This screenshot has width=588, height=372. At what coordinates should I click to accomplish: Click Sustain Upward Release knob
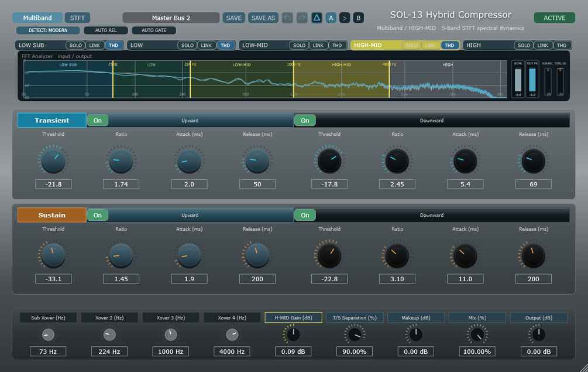[257, 255]
